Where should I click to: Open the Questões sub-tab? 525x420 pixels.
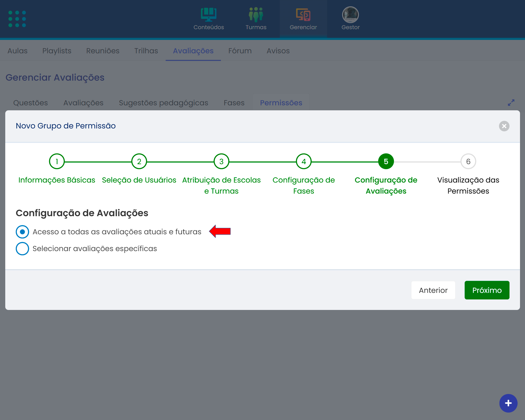(30, 103)
